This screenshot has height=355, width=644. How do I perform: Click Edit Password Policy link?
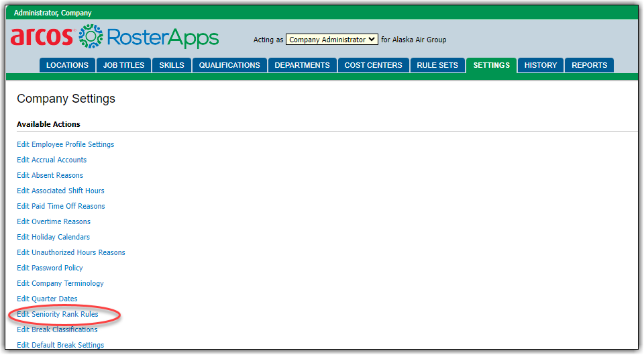point(50,268)
